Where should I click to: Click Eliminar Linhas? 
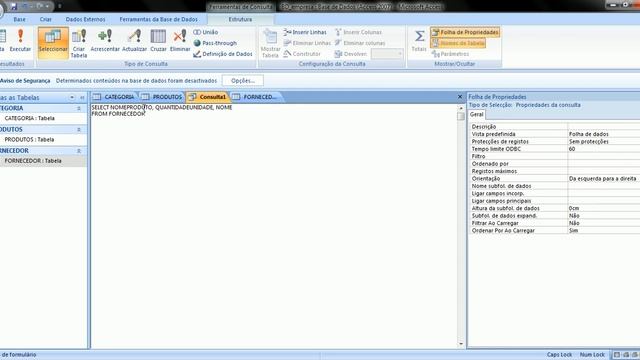coord(307,43)
